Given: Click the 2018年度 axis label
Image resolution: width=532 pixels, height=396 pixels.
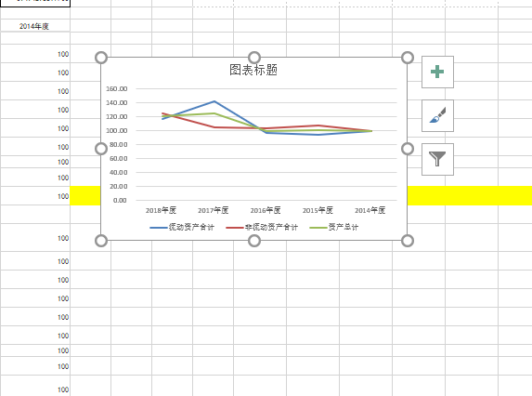Looking at the screenshot, I should [x=161, y=211].
